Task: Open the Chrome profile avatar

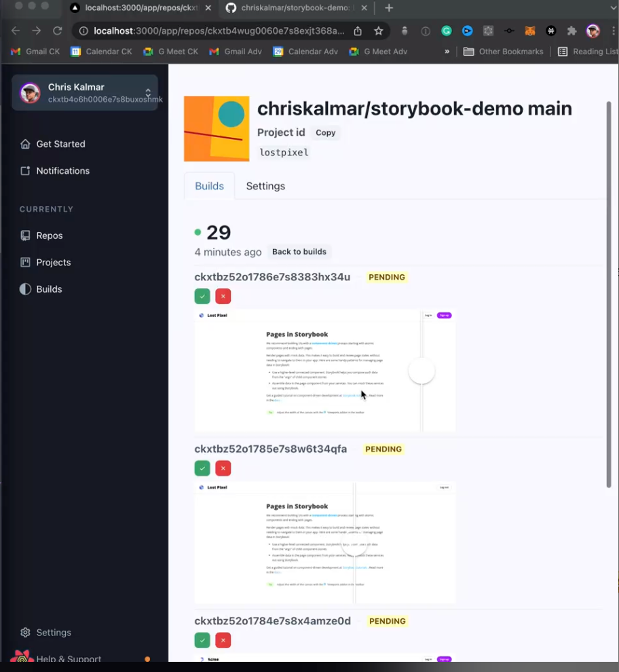Action: (x=593, y=31)
